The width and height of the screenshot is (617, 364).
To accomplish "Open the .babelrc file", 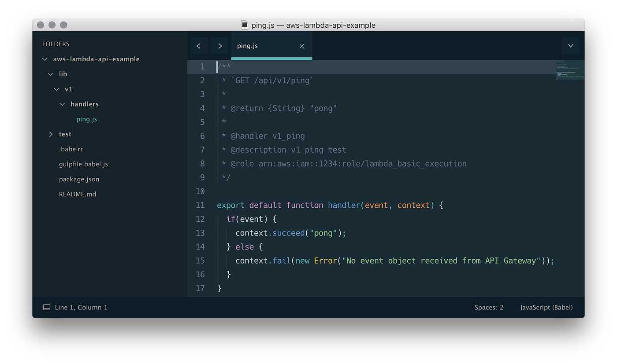I will 71,149.
